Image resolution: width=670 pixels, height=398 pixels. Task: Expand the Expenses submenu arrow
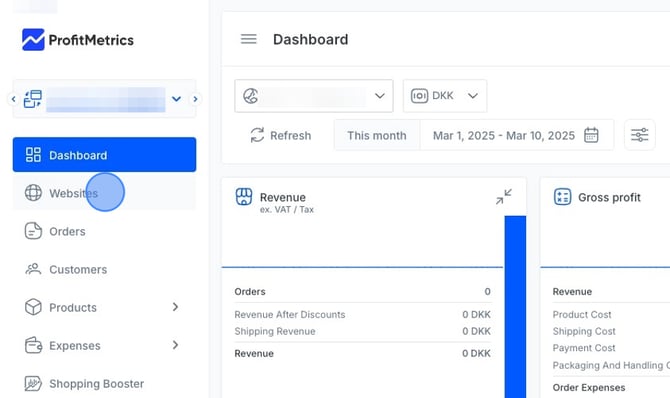tap(175, 345)
